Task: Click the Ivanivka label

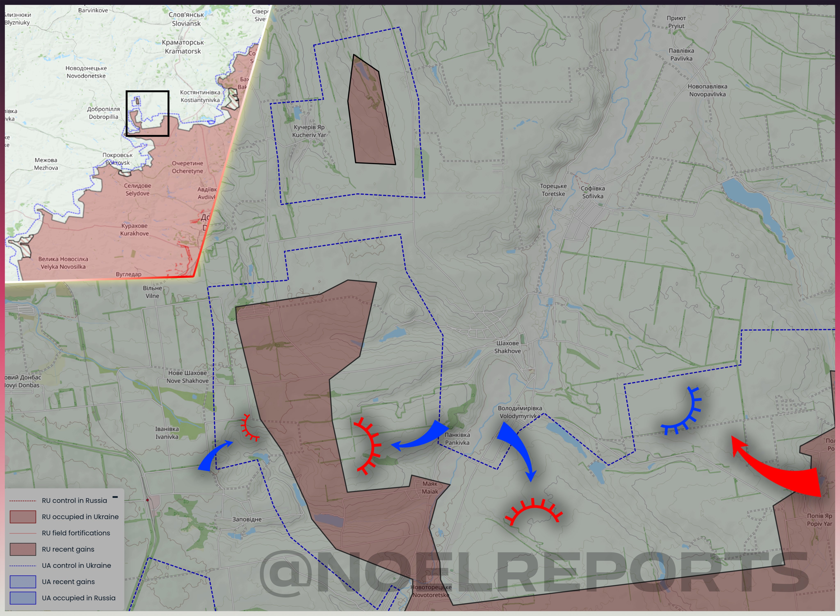Action: (167, 433)
